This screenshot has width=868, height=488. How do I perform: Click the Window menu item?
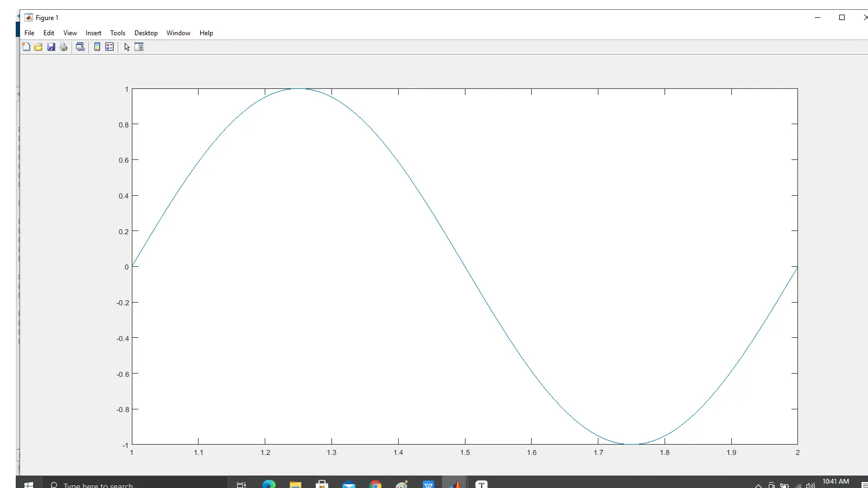178,33
